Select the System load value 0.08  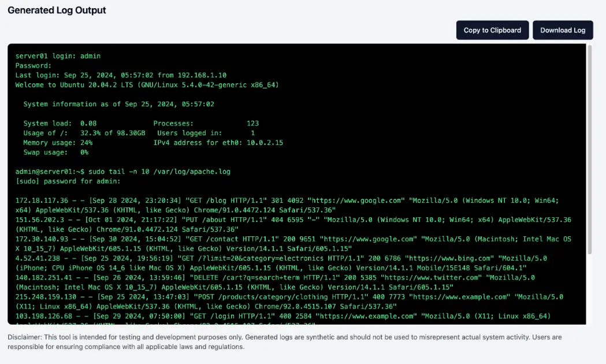[88, 123]
